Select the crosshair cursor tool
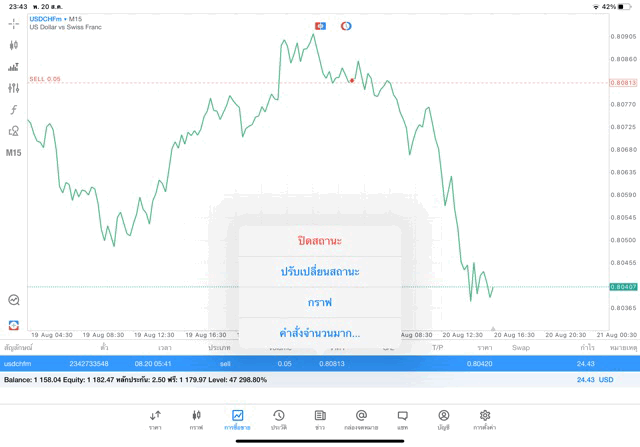 point(13,23)
